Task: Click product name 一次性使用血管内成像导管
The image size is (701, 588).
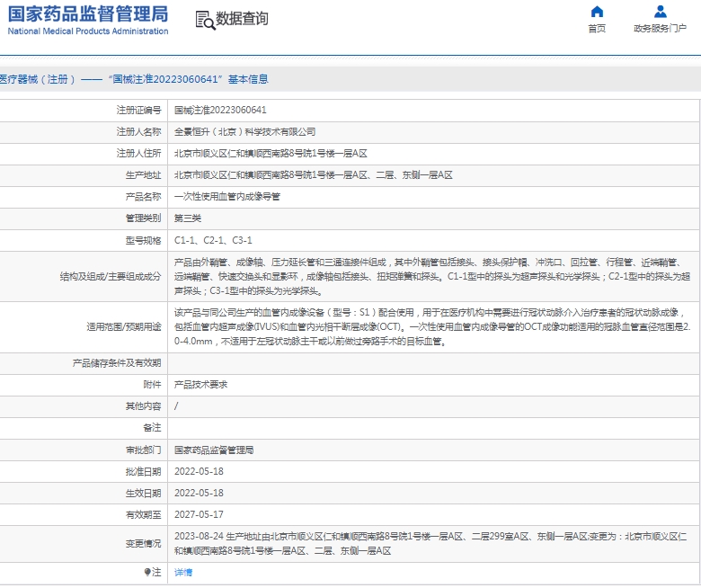Action: 227,197
